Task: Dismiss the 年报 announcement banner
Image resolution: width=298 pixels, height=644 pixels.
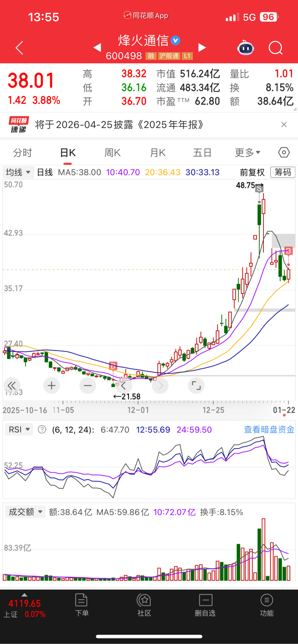Action: pos(284,124)
